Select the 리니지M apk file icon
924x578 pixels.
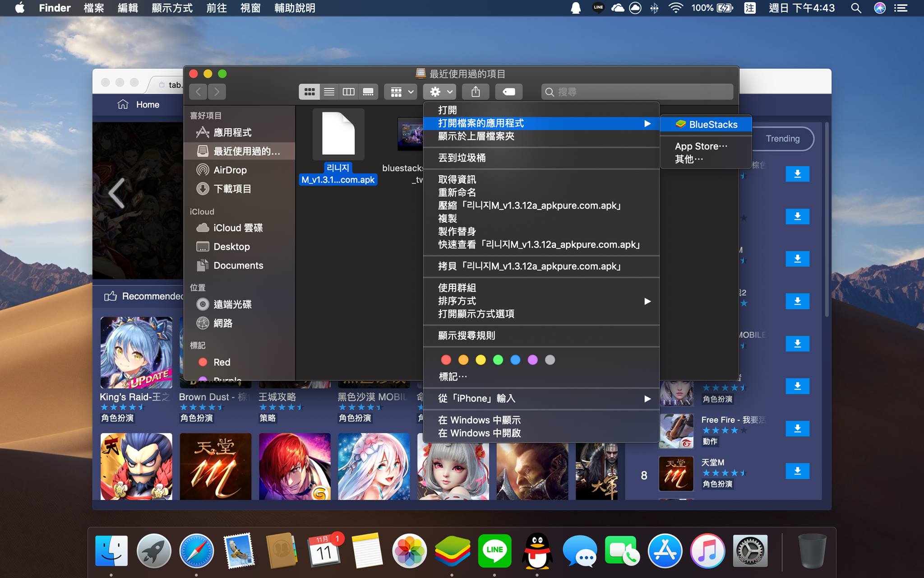[338, 134]
